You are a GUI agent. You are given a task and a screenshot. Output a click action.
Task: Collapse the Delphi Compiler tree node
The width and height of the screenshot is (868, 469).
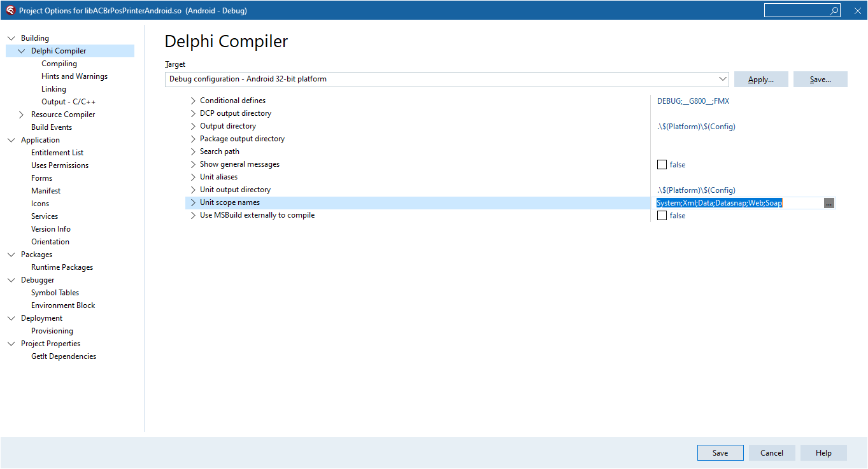coord(22,51)
